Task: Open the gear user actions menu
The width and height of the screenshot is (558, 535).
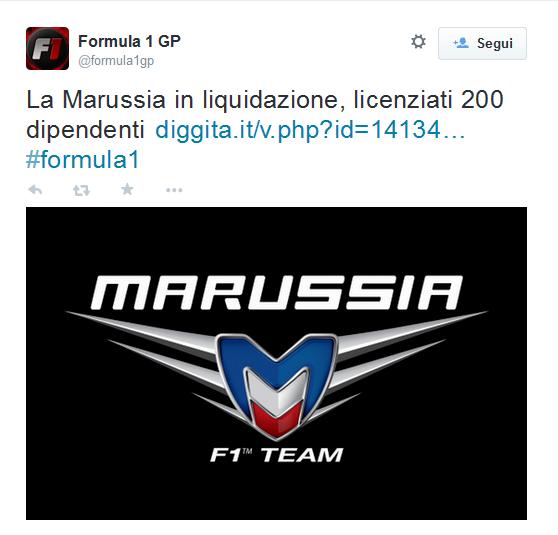Action: pos(418,42)
